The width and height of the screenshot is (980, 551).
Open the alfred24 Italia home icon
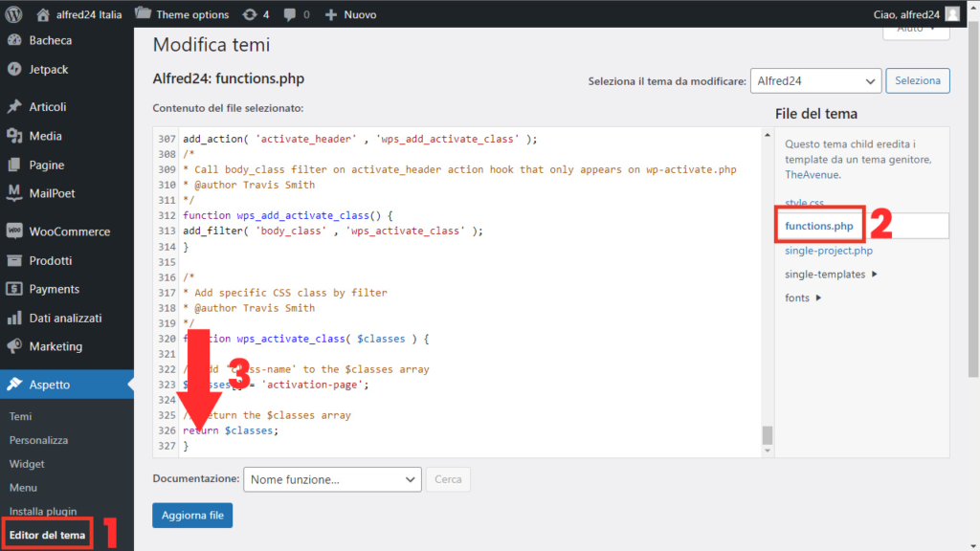click(42, 13)
